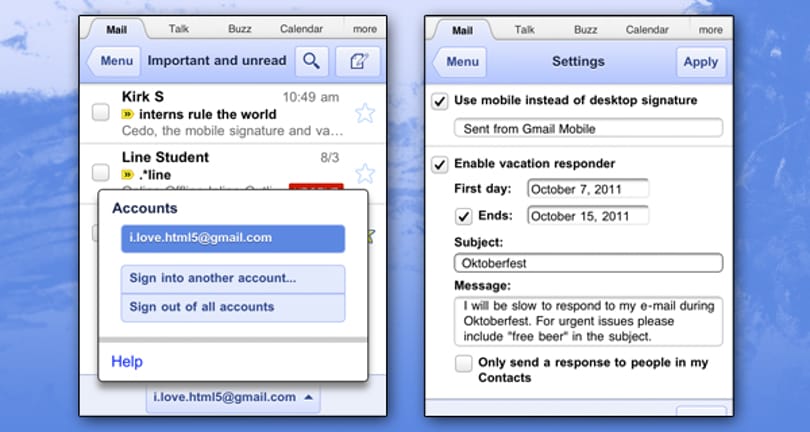Edit Ends date October 15, 2011
This screenshot has width=810, height=432.
point(588,216)
